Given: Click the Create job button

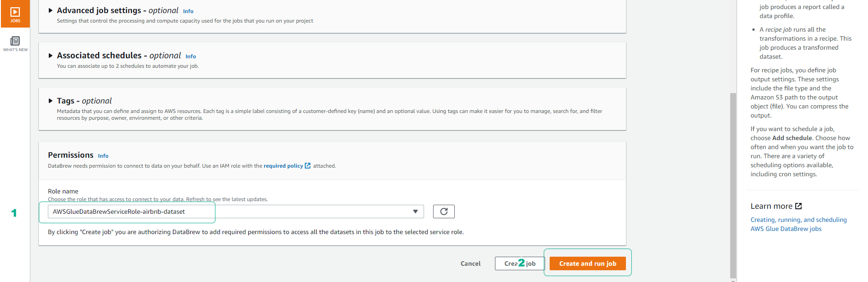Looking at the screenshot, I should [520, 263].
